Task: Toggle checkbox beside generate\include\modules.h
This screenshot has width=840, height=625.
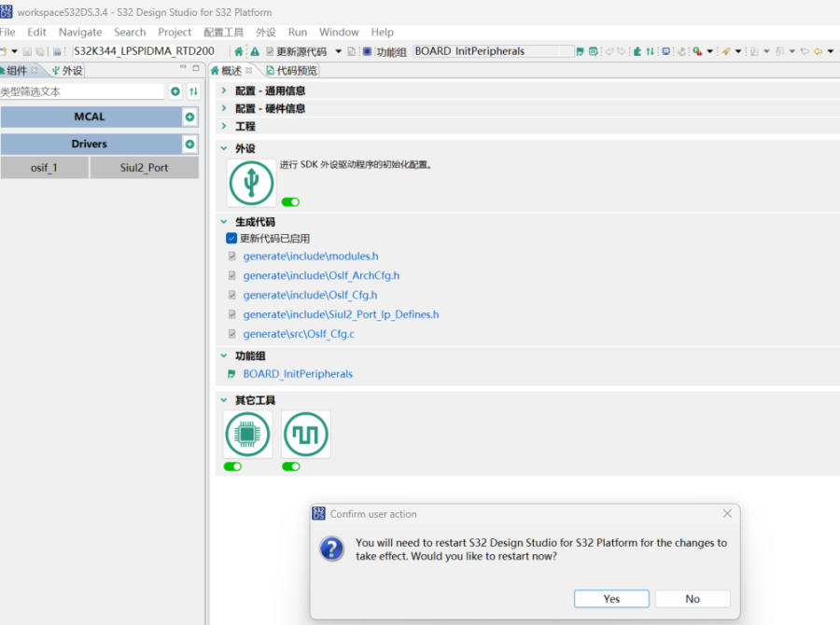Action: click(232, 256)
